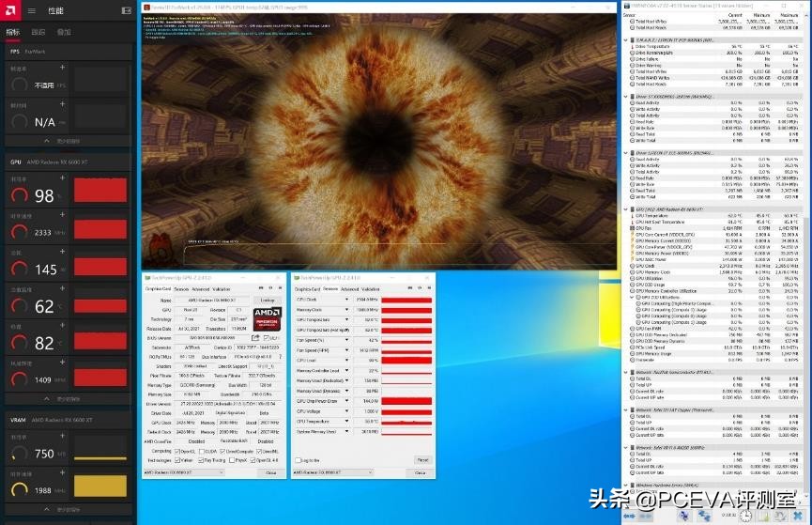Toggle the UEFI checkbox in GPU-Z

click(267, 338)
